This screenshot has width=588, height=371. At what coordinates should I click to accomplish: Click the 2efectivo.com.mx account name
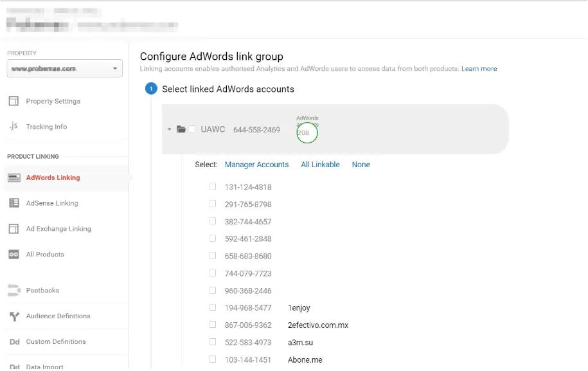(x=318, y=325)
